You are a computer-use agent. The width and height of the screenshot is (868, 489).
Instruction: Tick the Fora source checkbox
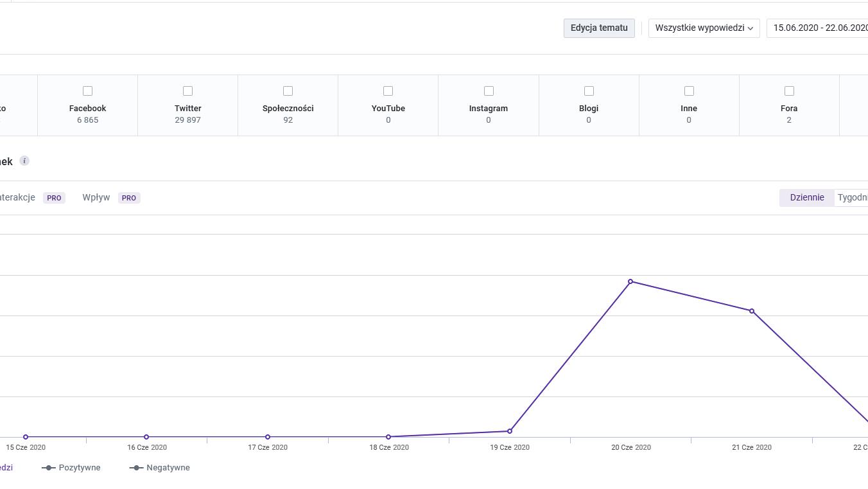tap(789, 91)
